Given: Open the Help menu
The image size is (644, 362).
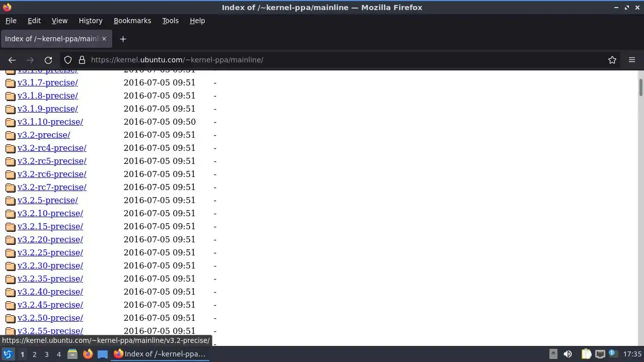Looking at the screenshot, I should (x=197, y=21).
